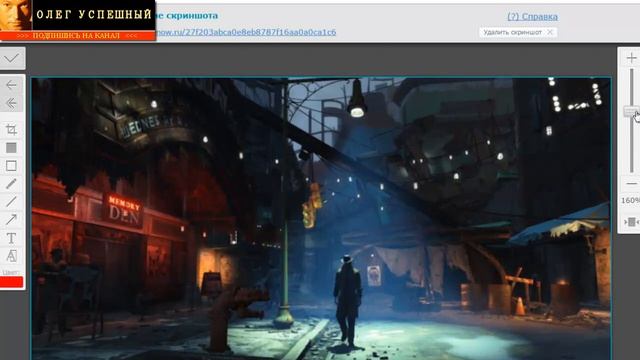The height and width of the screenshot is (360, 640).
Task: Select the Text tool
Action: (x=11, y=238)
